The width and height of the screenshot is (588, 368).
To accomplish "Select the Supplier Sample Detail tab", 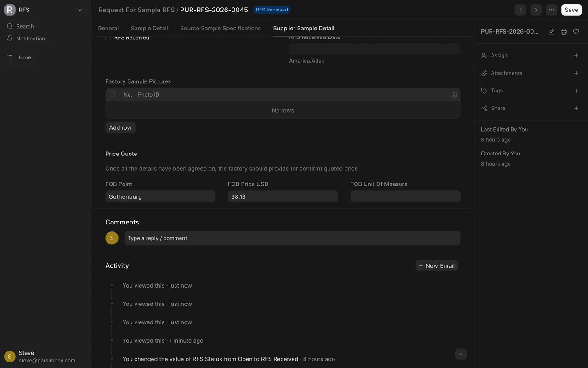I will tap(304, 28).
